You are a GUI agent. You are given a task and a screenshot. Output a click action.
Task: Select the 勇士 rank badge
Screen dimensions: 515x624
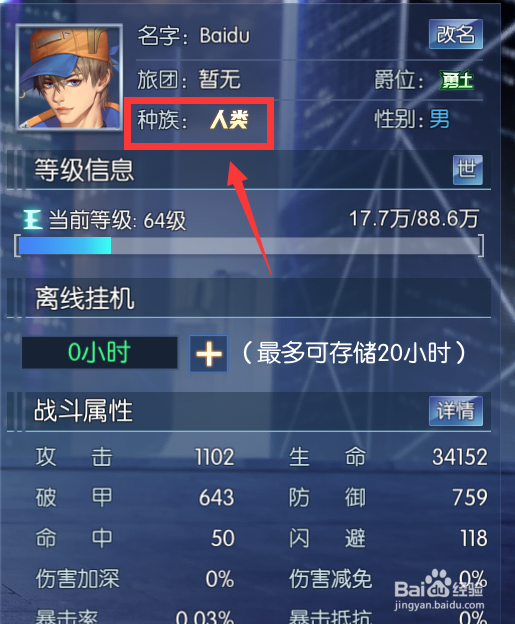pos(456,81)
